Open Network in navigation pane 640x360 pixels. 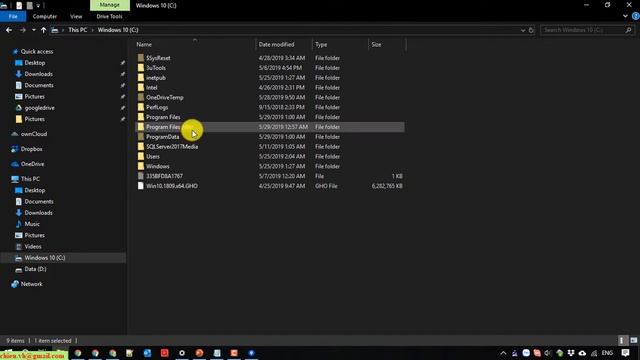click(31, 284)
